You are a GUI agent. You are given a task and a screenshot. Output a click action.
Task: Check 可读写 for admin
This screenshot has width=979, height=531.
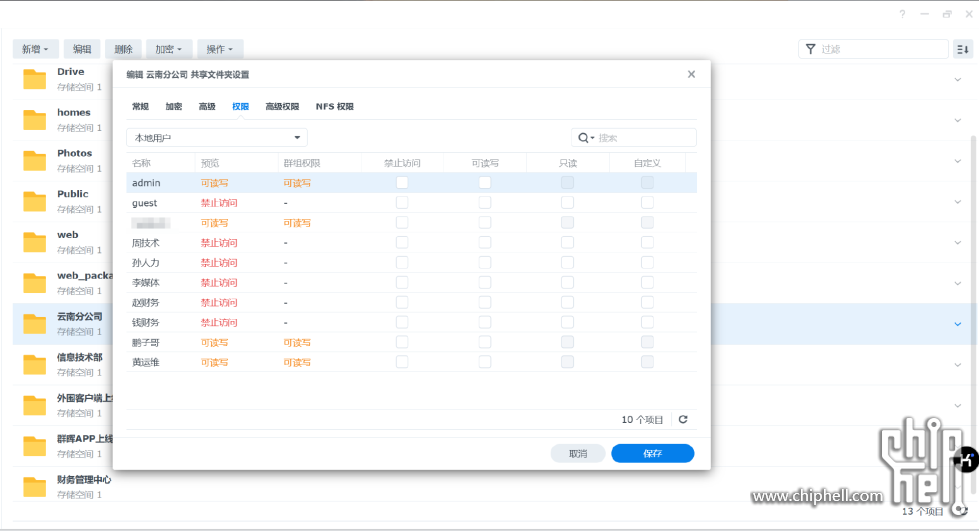(x=485, y=182)
